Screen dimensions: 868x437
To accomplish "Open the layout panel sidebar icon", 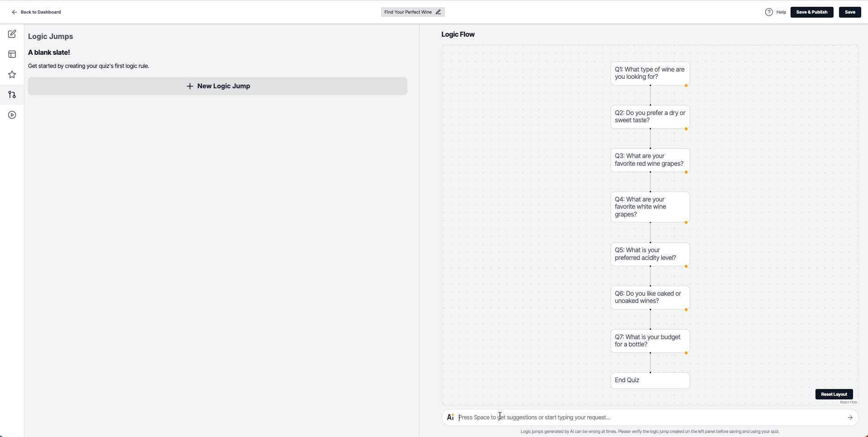I will tap(12, 54).
